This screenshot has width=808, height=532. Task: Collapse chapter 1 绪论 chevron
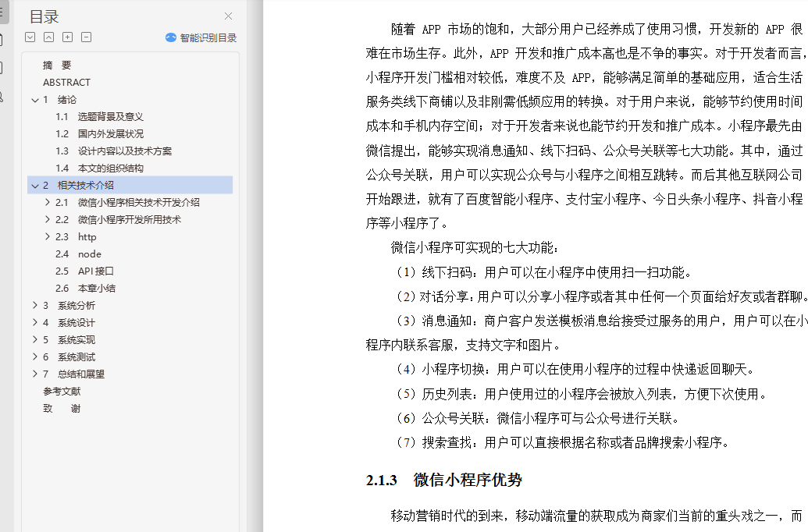click(35, 100)
